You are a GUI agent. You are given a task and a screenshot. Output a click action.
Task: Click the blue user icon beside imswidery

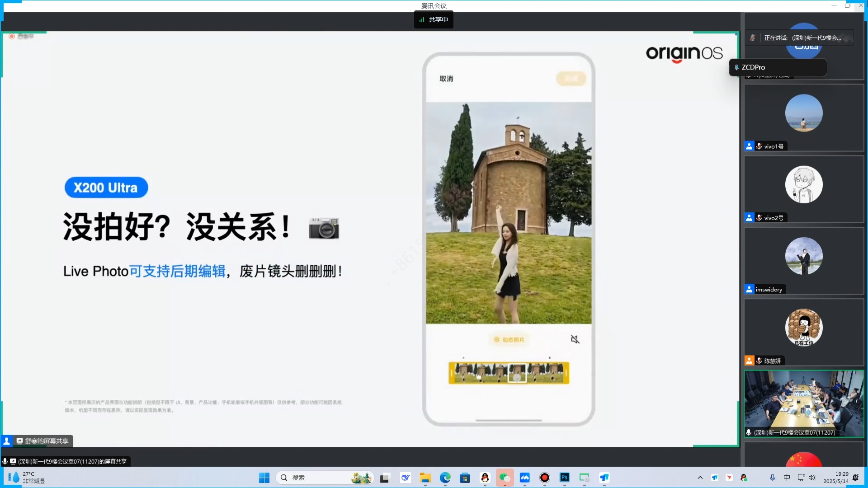749,289
